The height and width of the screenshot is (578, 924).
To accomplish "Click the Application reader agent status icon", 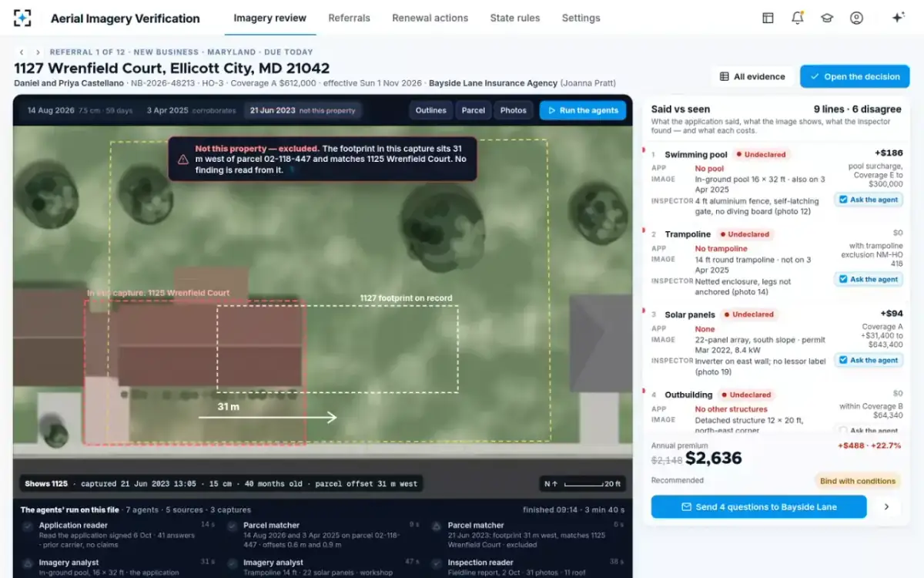I will click(28, 526).
